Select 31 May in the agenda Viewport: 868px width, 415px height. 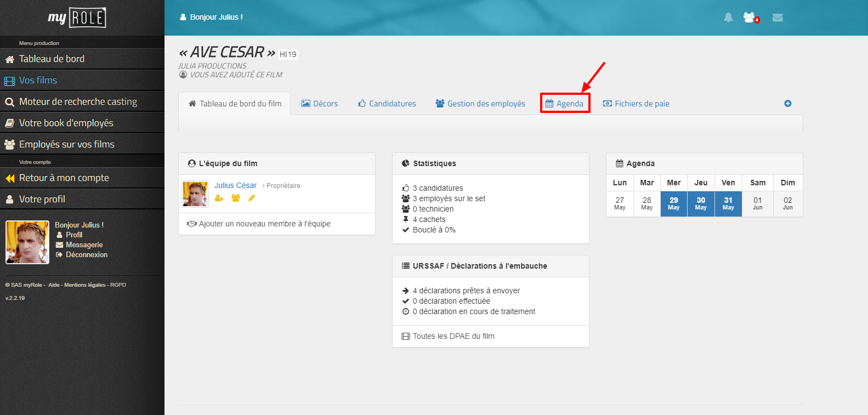pos(728,203)
